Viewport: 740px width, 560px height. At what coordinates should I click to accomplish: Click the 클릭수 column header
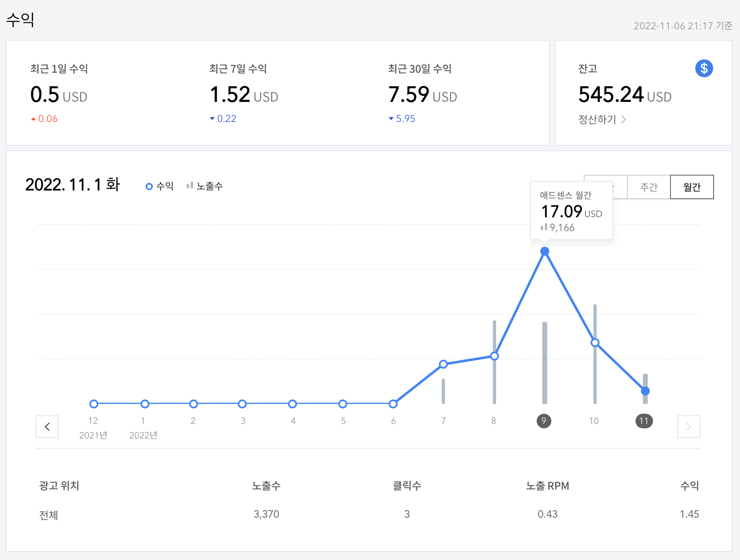[x=407, y=486]
